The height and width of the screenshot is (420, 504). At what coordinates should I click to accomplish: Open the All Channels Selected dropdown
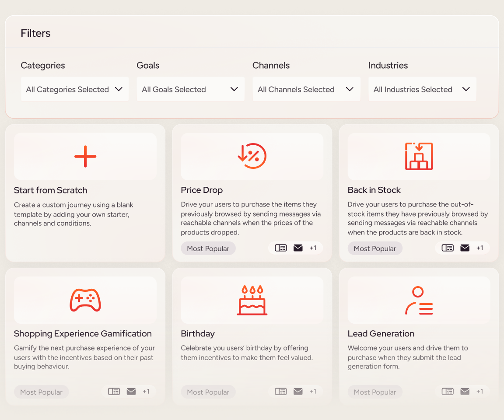click(306, 89)
